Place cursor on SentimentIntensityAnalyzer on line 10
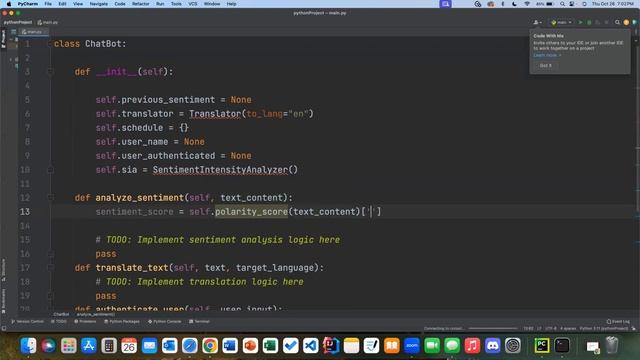Viewport: 640px width, 360px height. [220, 170]
